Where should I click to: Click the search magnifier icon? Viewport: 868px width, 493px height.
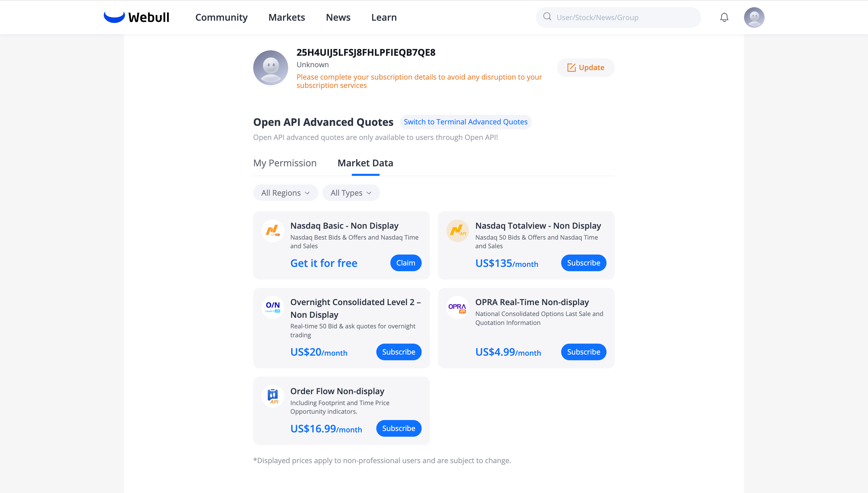coord(547,17)
